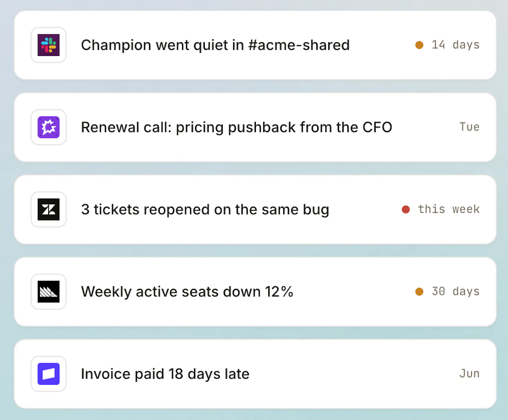Open 'Renewal call: pricing pushback' signal
The width and height of the screenshot is (508, 420).
(237, 127)
